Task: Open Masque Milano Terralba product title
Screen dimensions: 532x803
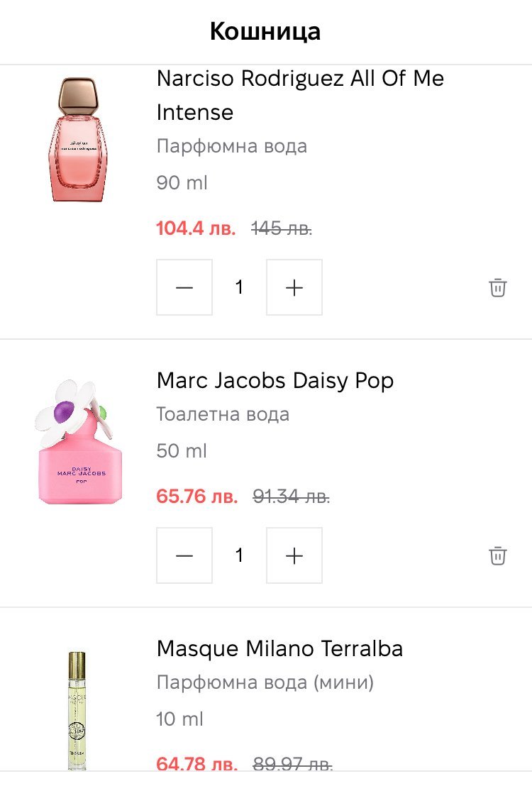Action: click(279, 648)
